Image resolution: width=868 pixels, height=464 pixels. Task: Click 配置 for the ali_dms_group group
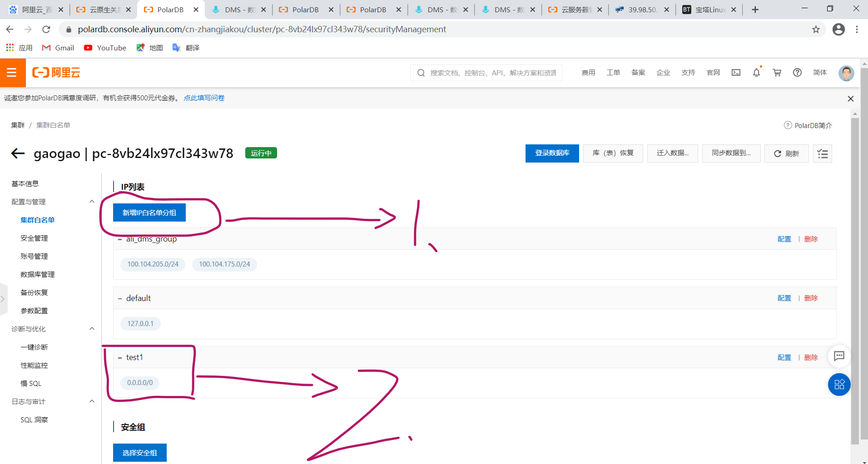coord(784,239)
